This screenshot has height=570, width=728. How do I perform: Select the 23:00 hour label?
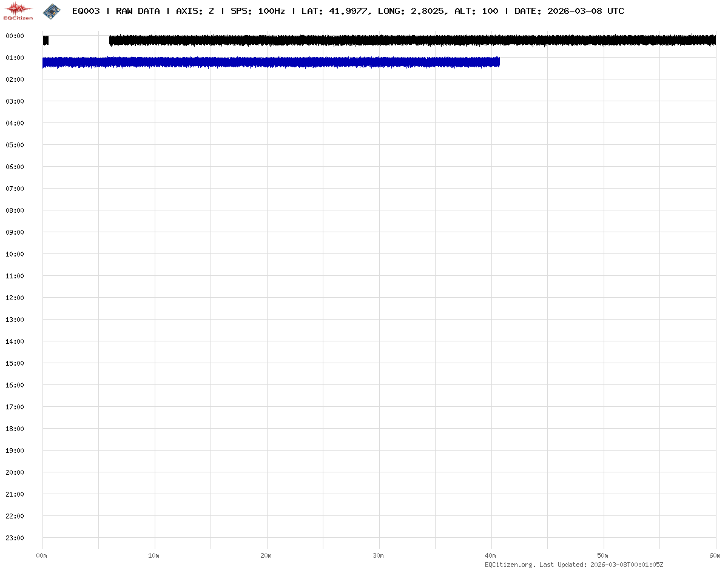pyautogui.click(x=14, y=538)
